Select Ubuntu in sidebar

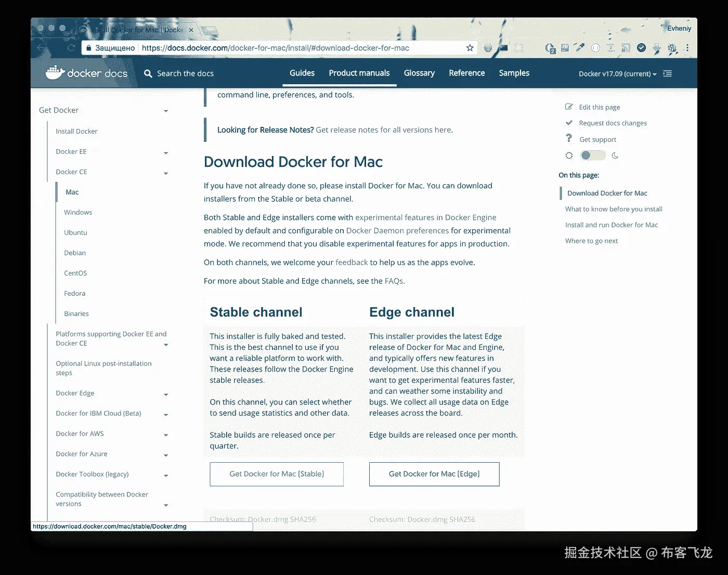click(x=75, y=233)
